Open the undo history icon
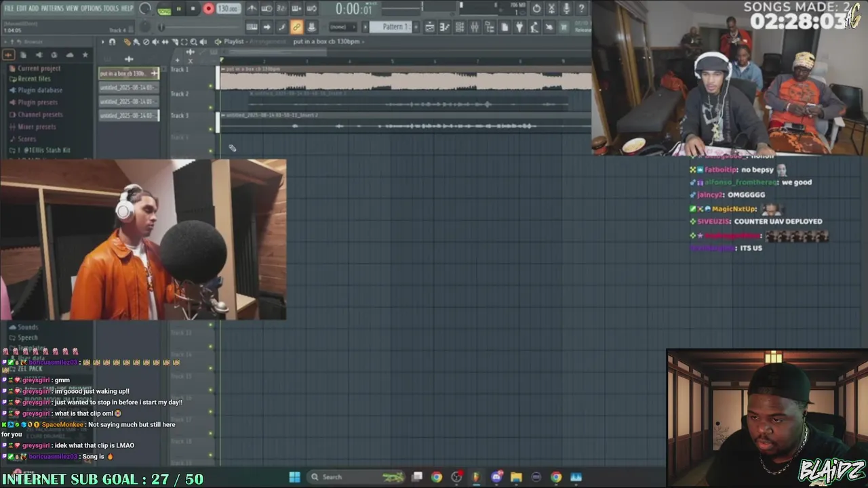This screenshot has width=868, height=488. [536, 9]
